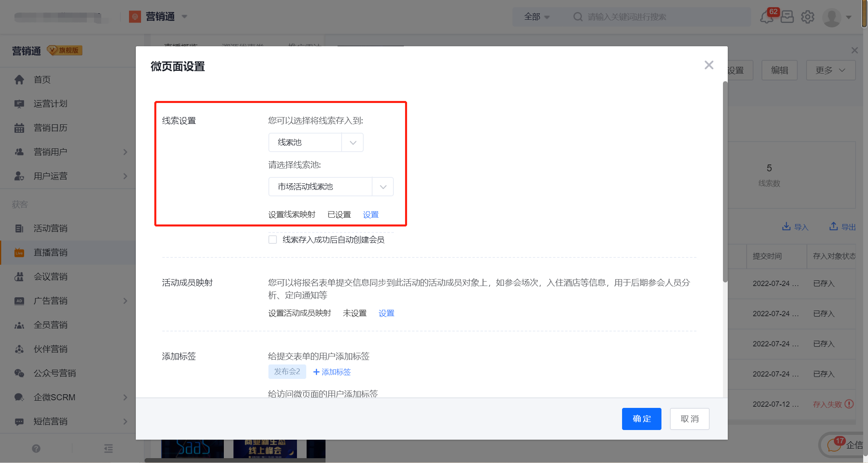Click the 广告营销 AD icon
868x463 pixels.
coord(19,301)
